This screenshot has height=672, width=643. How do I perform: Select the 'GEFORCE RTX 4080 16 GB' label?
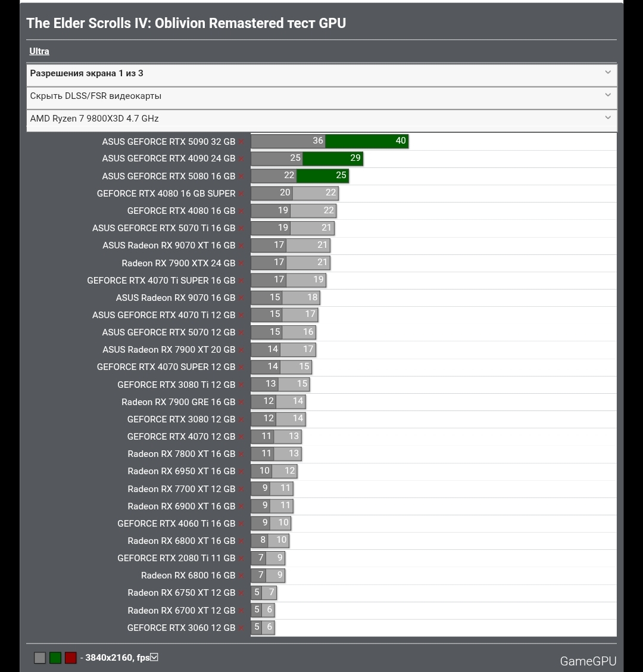tap(181, 211)
